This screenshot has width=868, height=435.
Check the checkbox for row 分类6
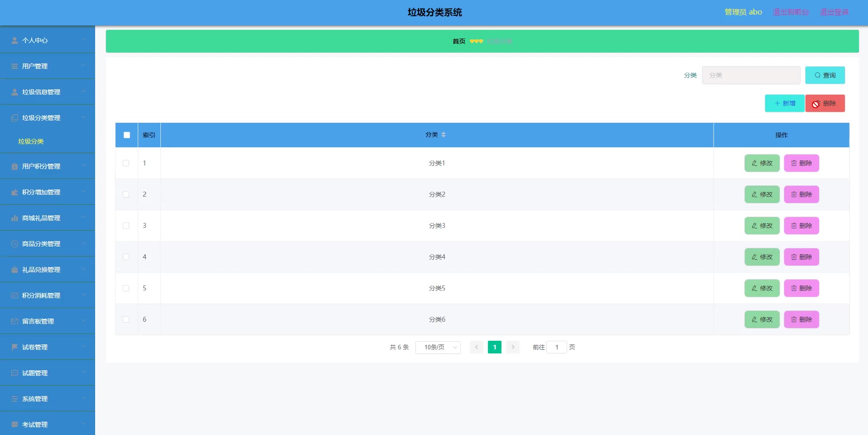pos(126,319)
